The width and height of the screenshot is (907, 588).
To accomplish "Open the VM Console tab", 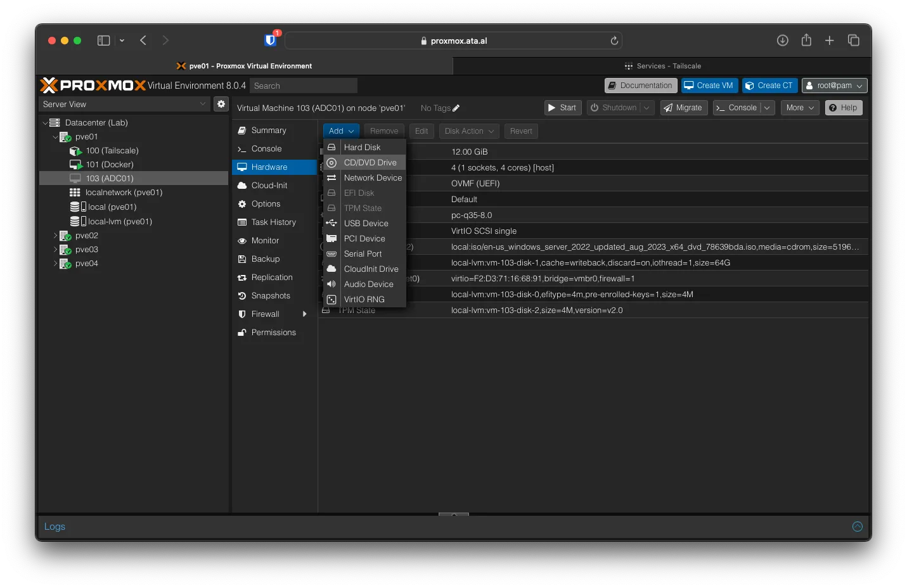I will (x=274, y=149).
